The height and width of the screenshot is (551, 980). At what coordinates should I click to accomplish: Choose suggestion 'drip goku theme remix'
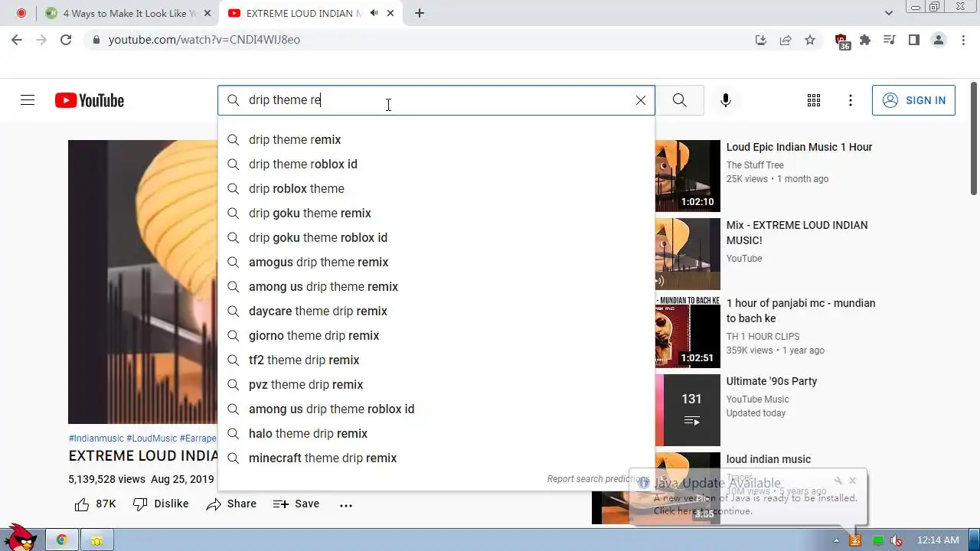(x=436, y=213)
